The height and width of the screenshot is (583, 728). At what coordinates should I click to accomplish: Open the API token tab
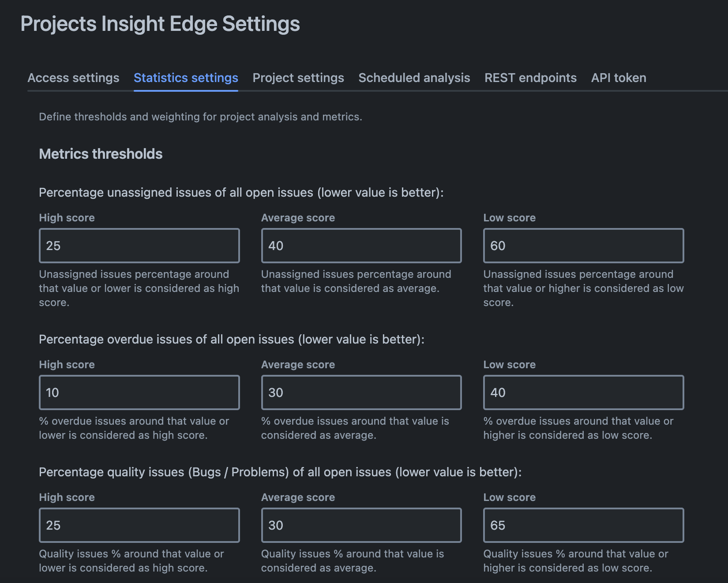tap(619, 78)
